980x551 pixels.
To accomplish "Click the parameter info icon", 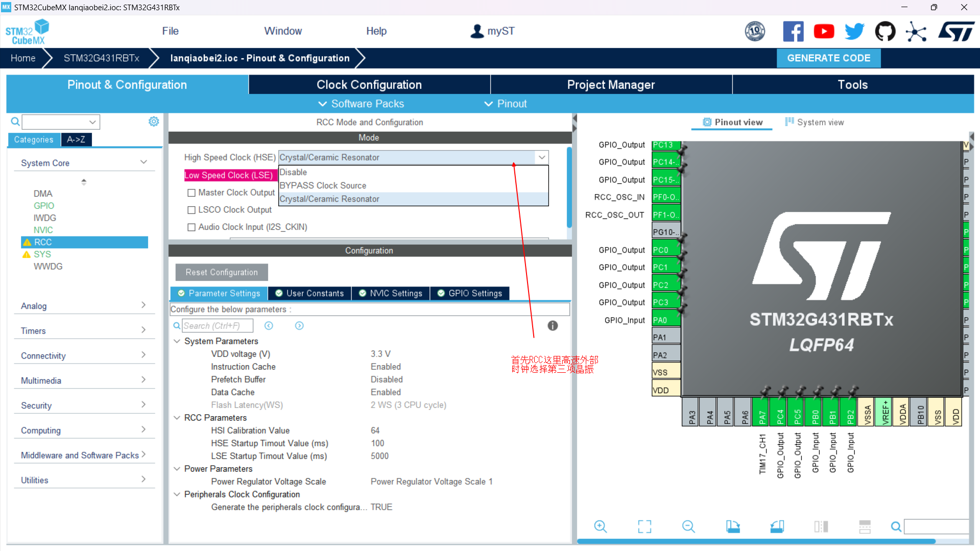I will [553, 326].
